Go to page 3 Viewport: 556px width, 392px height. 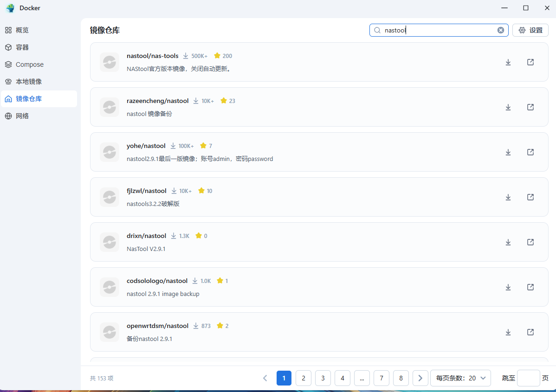[x=323, y=378]
